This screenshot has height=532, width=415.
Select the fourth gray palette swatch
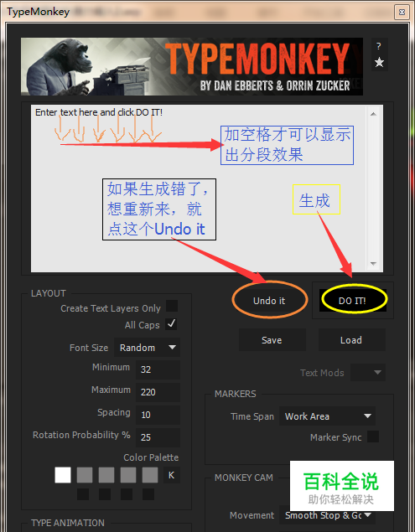click(128, 475)
